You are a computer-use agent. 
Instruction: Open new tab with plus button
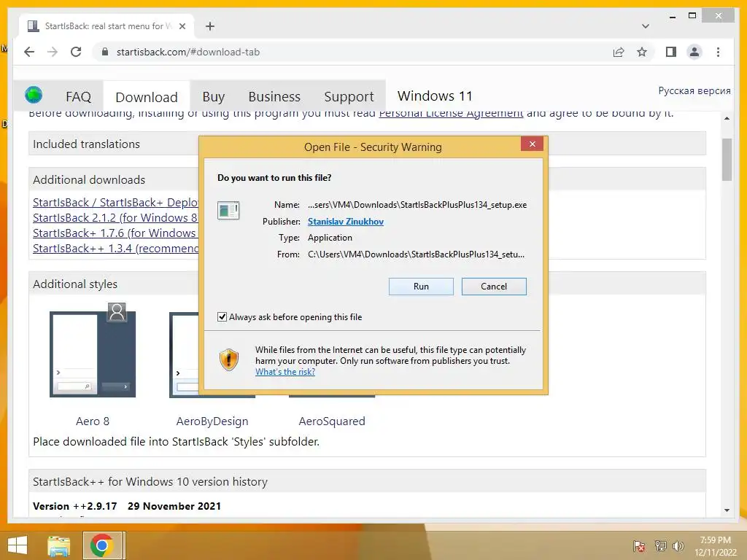209,26
